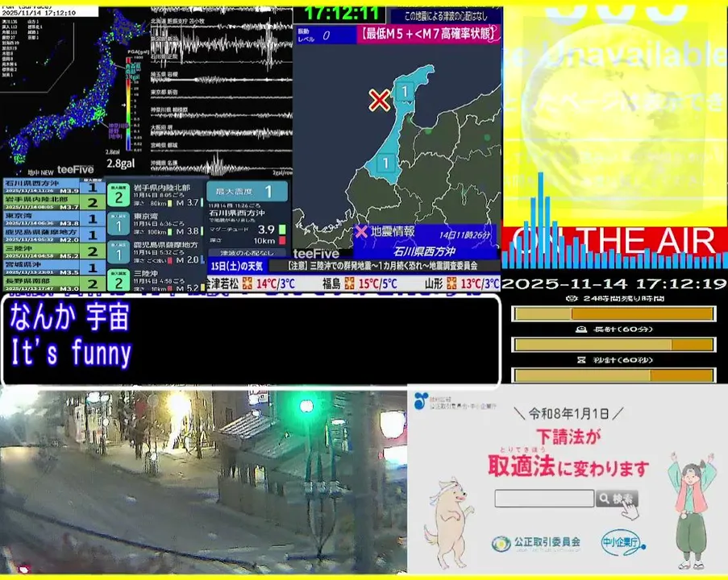Select the southern intensity 1 marker on Ishikawa
Screen dimensions: 728x580
385,163
